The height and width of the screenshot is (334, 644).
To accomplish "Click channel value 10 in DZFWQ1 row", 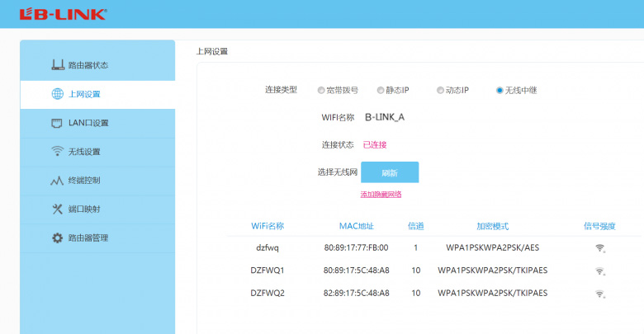I will 415,270.
